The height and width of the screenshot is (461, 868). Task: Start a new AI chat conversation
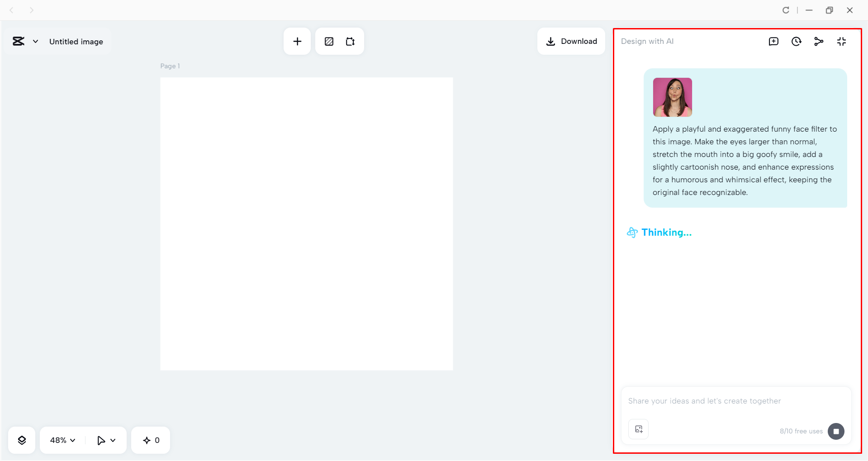(x=774, y=41)
